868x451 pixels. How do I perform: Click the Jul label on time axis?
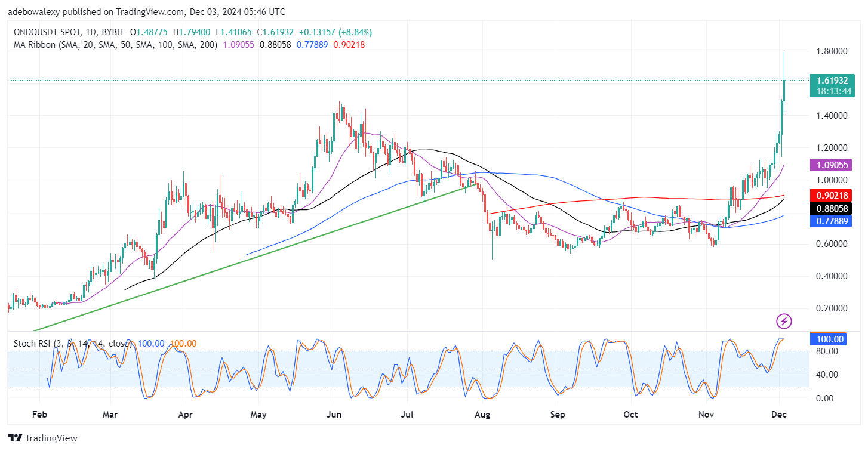407,414
